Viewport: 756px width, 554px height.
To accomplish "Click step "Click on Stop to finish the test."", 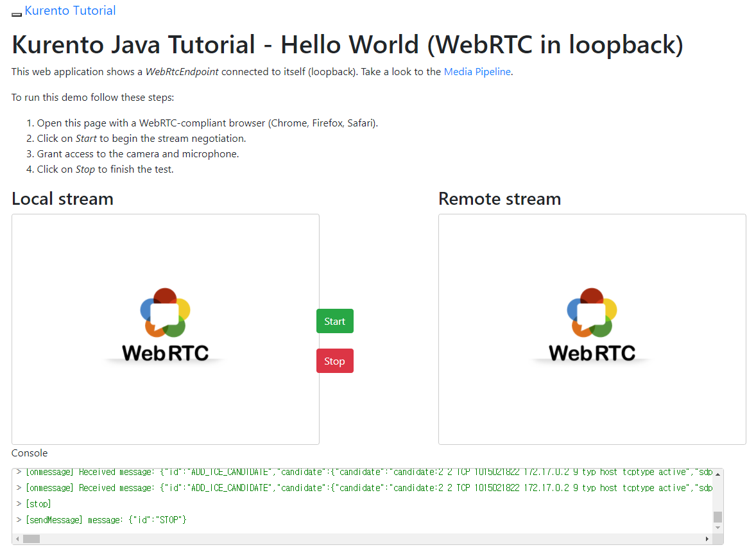I will point(105,169).
